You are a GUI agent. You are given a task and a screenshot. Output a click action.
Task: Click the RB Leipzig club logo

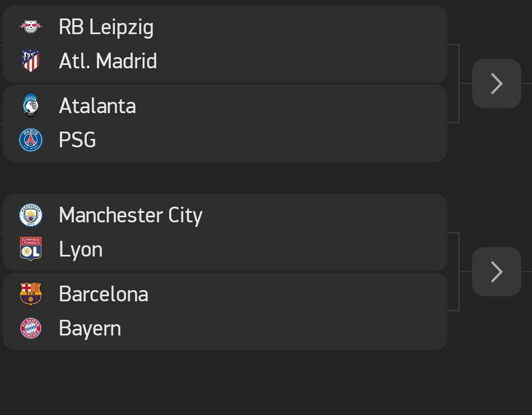tap(31, 27)
